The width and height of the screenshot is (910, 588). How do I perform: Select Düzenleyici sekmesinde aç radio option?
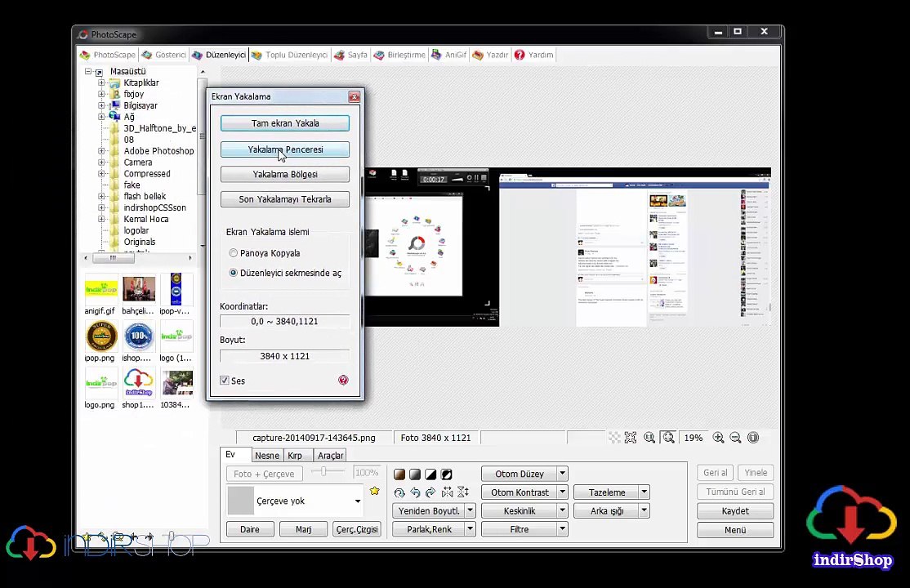234,273
